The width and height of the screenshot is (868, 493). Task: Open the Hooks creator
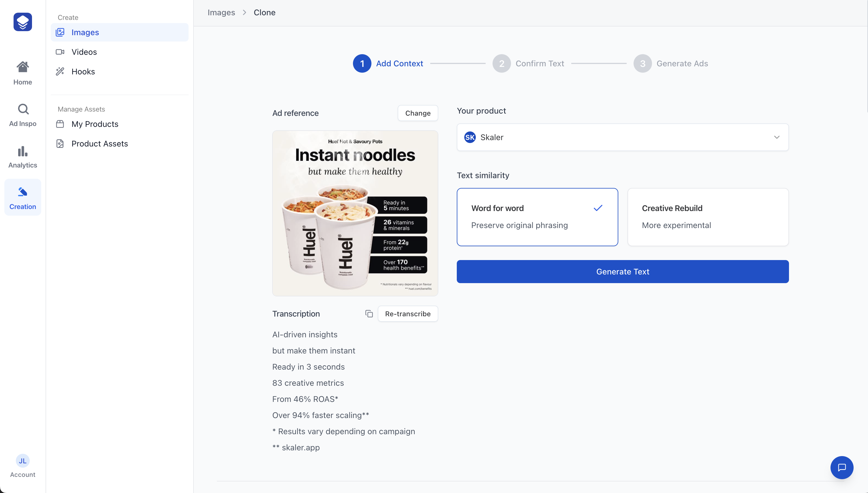(83, 71)
